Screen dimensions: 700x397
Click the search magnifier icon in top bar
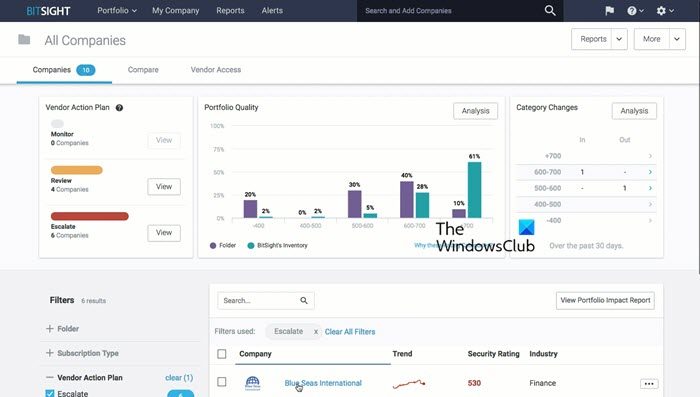coord(550,10)
